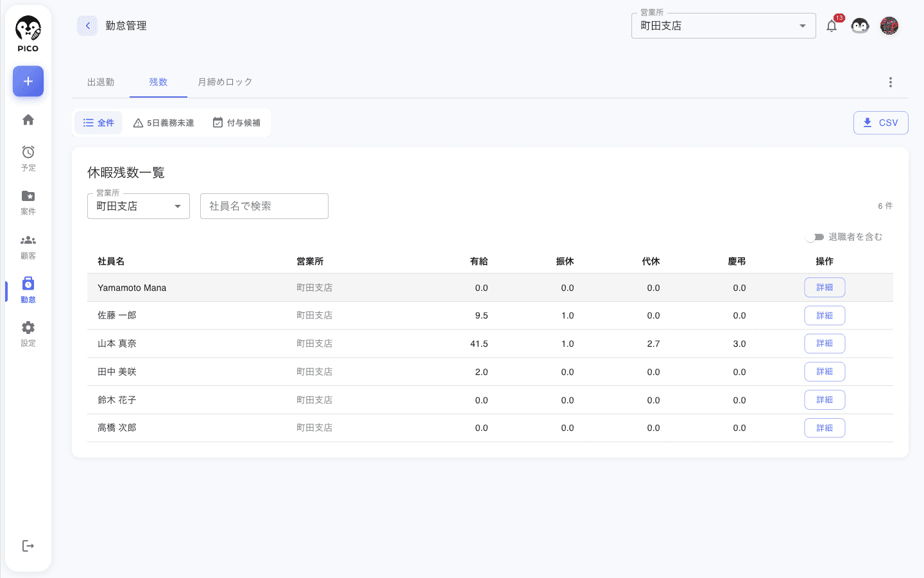This screenshot has height=578, width=924.
Task: Toggle 退職者を含む switch
Action: point(815,237)
